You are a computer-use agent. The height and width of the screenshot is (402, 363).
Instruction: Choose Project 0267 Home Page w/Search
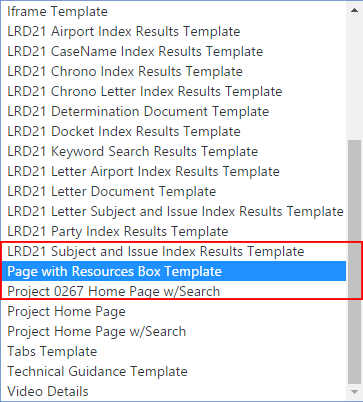tap(173, 291)
